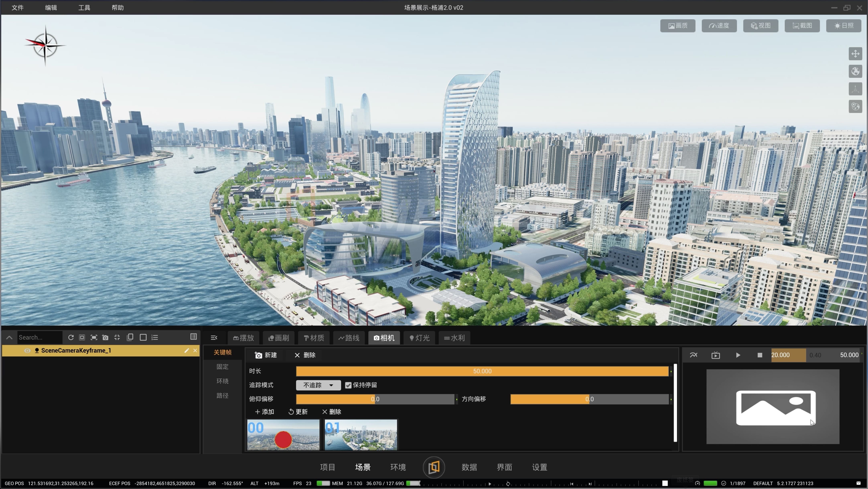Screen dimensions: 868x489
Task: Hide SceneCameraKeyframe_1 with the eye icon
Action: [27, 351]
